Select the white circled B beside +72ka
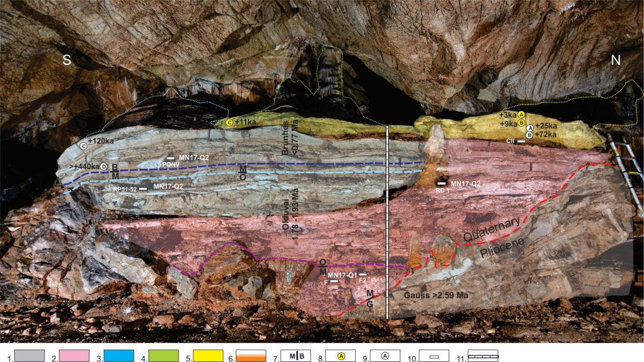The image size is (644, 362). pos(529,135)
